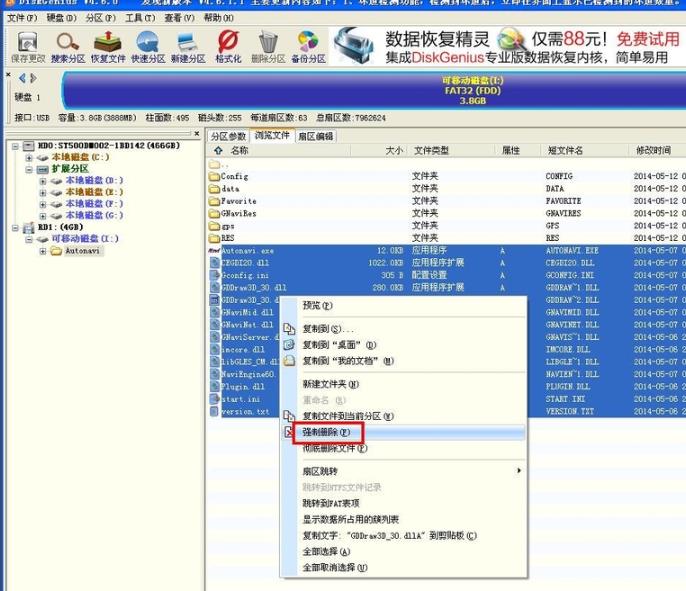The width and height of the screenshot is (686, 591).
Task: Open the 帮助(H) menu
Action: tap(219, 18)
